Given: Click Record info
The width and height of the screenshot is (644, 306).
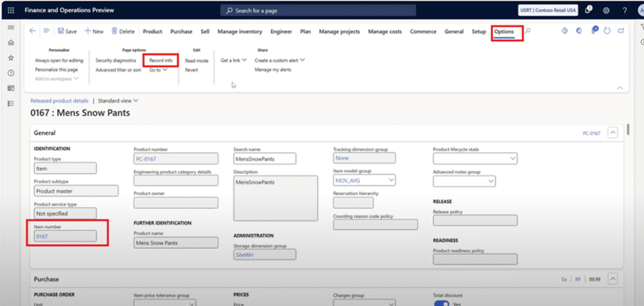Looking at the screenshot, I should [161, 60].
